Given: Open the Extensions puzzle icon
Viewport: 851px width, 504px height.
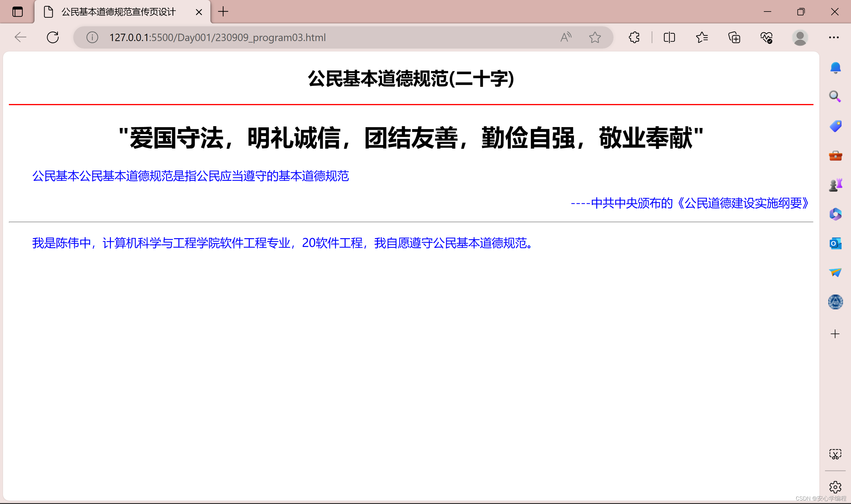Looking at the screenshot, I should [634, 37].
